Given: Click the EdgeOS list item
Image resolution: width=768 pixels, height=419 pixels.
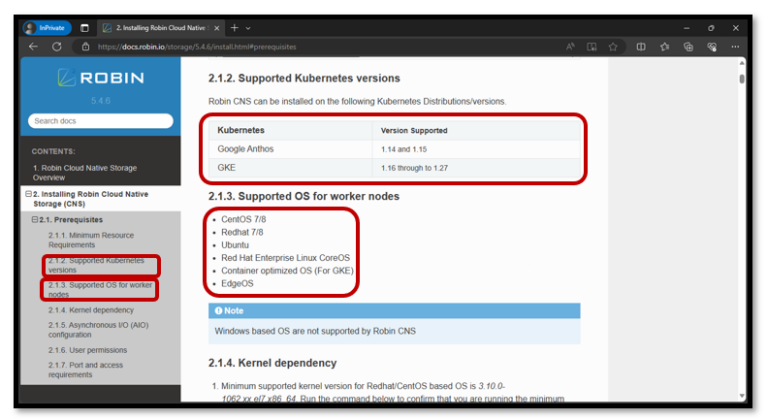Looking at the screenshot, I should pyautogui.click(x=237, y=283).
